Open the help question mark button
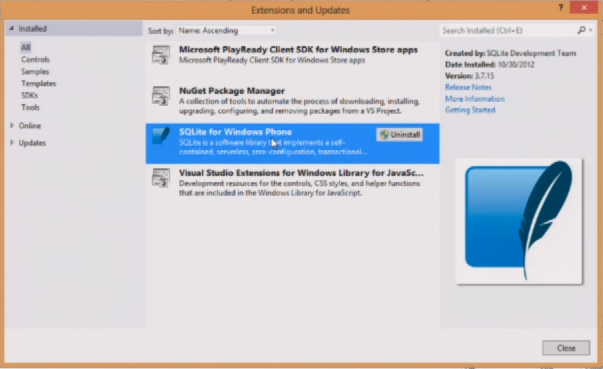This screenshot has width=603, height=369. pyautogui.click(x=561, y=7)
